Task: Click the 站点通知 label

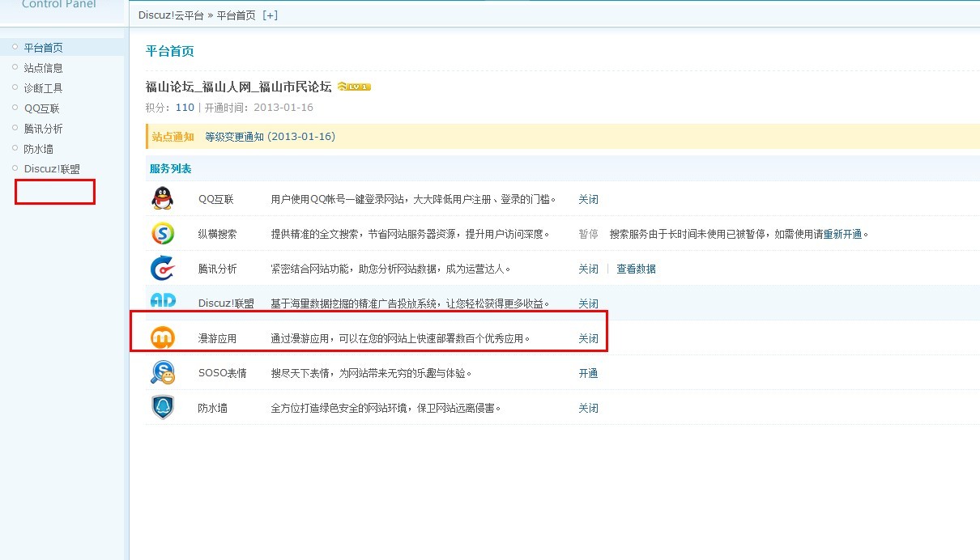Action: pyautogui.click(x=173, y=137)
